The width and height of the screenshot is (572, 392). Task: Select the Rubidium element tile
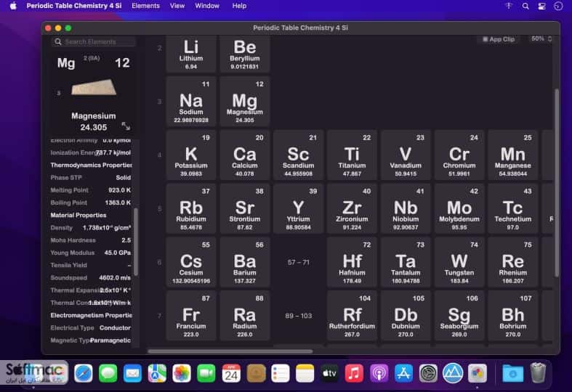coord(191,209)
